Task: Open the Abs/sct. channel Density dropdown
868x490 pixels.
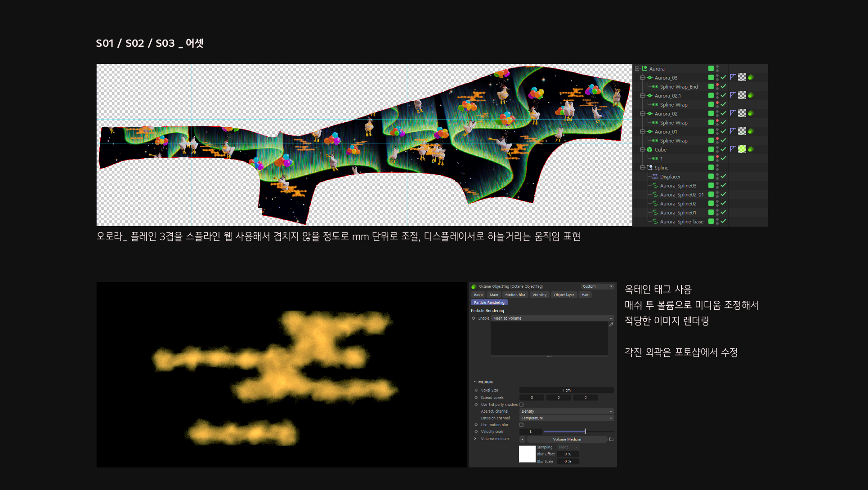Action: click(x=566, y=411)
